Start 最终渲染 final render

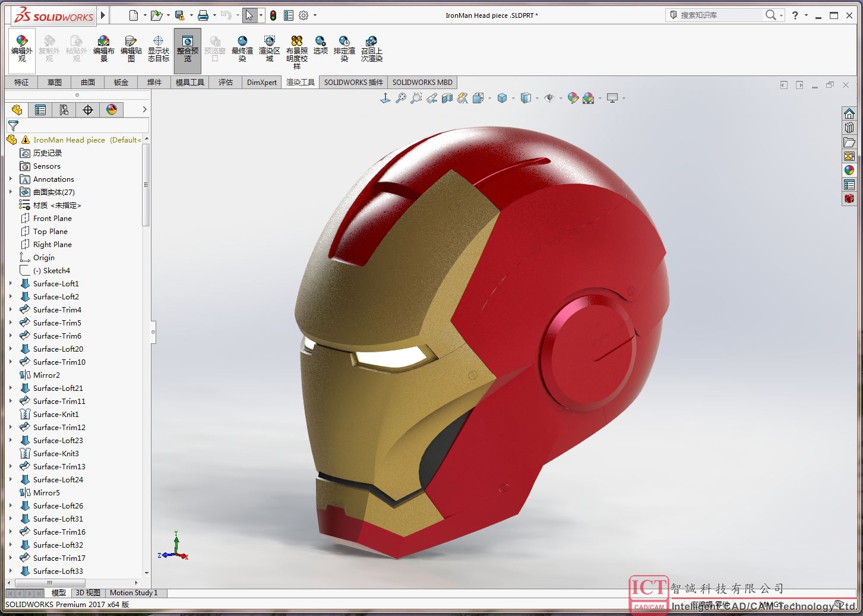[242, 49]
